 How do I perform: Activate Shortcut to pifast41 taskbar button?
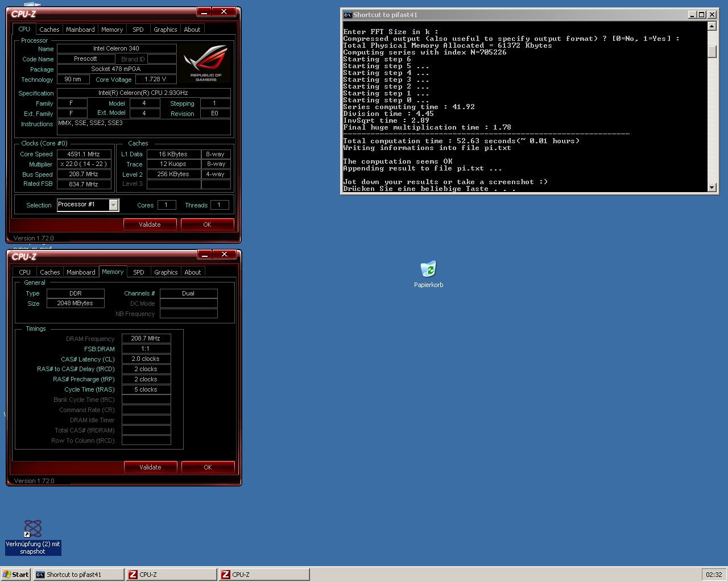pos(78,575)
